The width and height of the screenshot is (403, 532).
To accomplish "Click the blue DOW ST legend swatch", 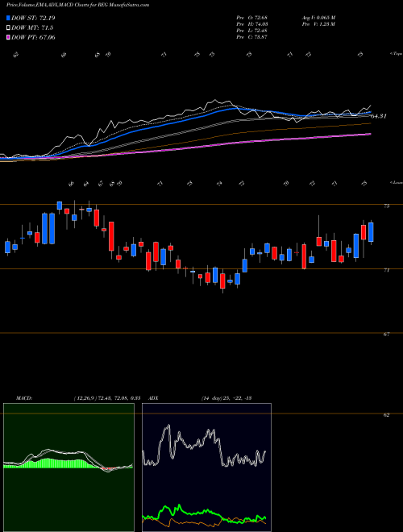I will (x=8, y=18).
